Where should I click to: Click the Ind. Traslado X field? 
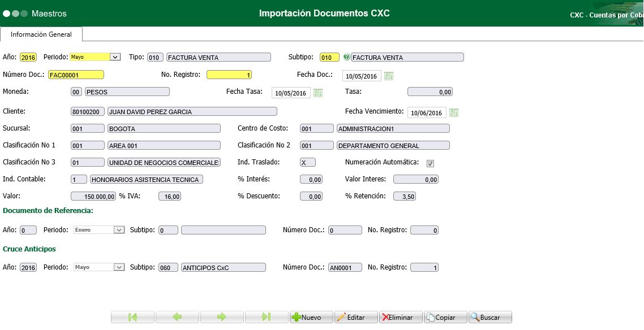[x=308, y=162]
